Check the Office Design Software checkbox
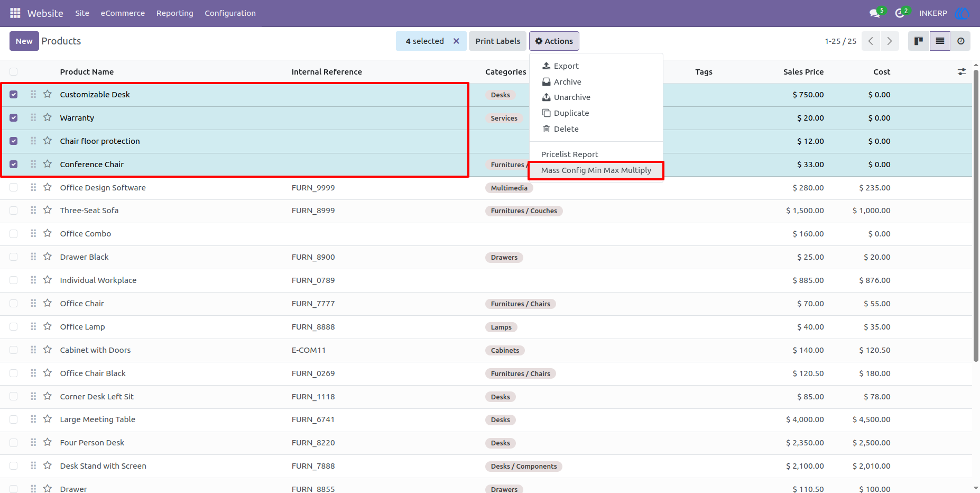The image size is (980, 493). pyautogui.click(x=14, y=187)
